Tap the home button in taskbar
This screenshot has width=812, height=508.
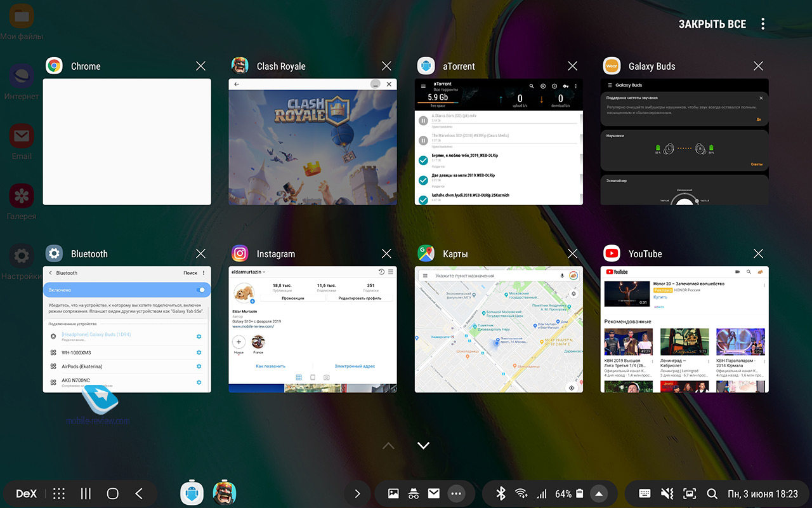click(x=113, y=493)
